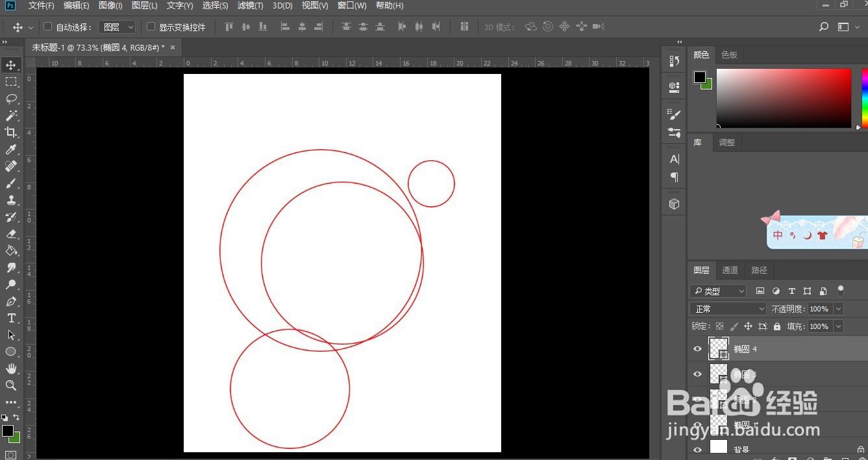Enable the Auto-Select (自动选择) checkbox

coord(47,27)
